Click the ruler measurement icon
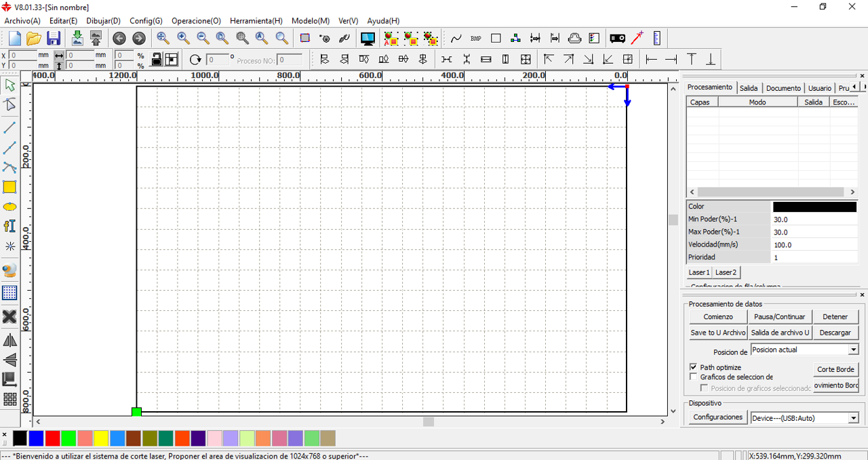Image resolution: width=868 pixels, height=460 pixels. pos(656,39)
